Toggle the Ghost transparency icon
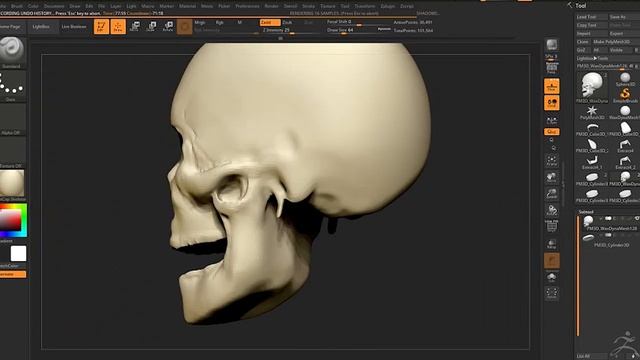This screenshot has height=360, width=640. (x=551, y=260)
